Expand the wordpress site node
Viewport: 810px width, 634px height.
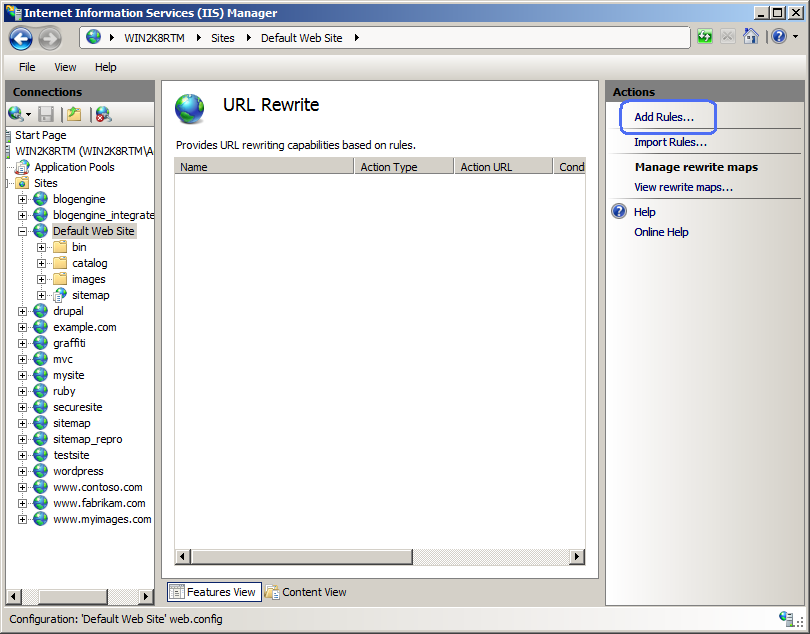pyautogui.click(x=21, y=471)
